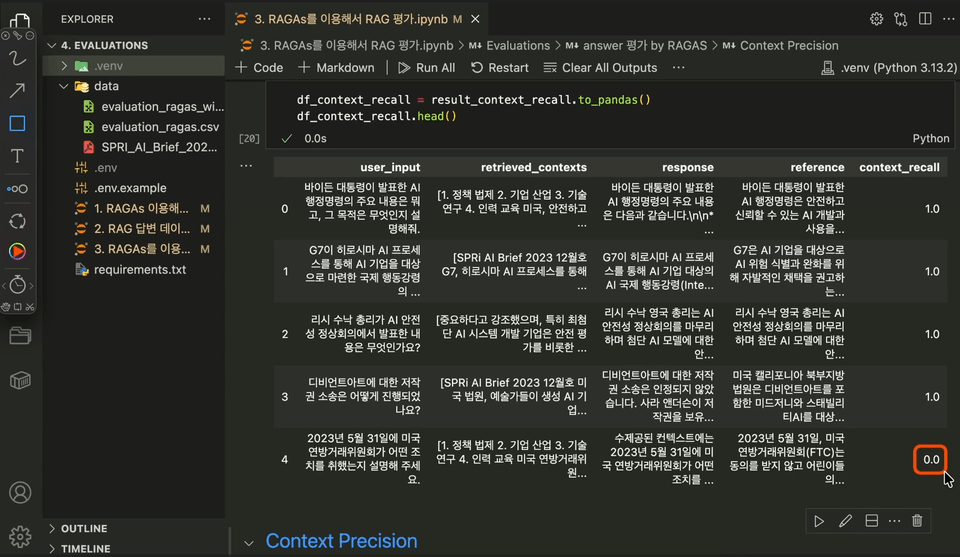Screen dimensions: 960x557
Task: Open the container icon view in activity bar
Action: (20, 381)
